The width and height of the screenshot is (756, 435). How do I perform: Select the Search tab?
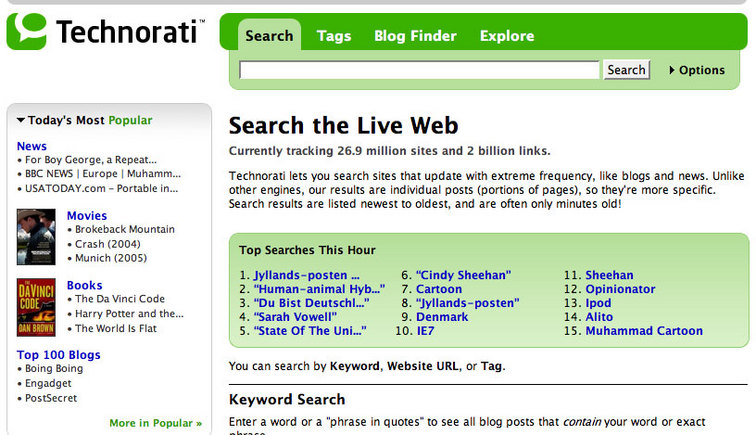(x=269, y=36)
